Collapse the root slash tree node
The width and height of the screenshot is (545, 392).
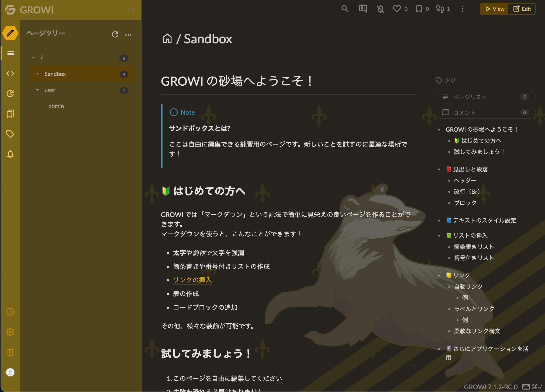(33, 58)
